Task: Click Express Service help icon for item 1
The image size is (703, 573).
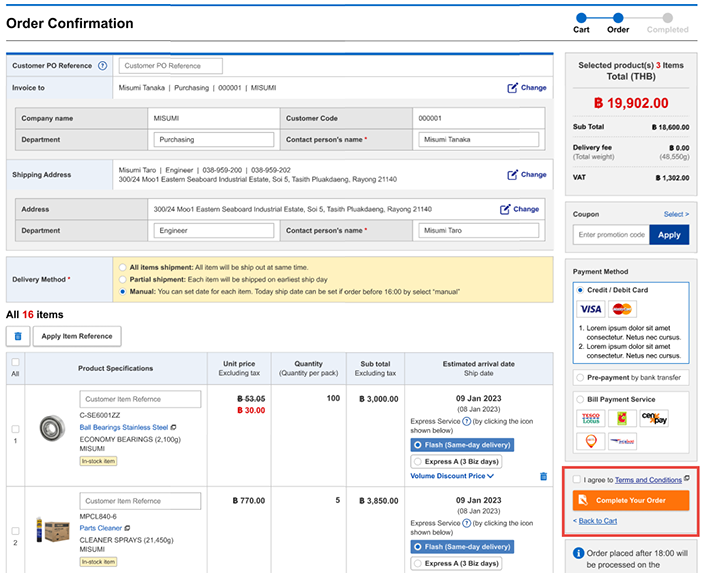Action: tap(465, 422)
